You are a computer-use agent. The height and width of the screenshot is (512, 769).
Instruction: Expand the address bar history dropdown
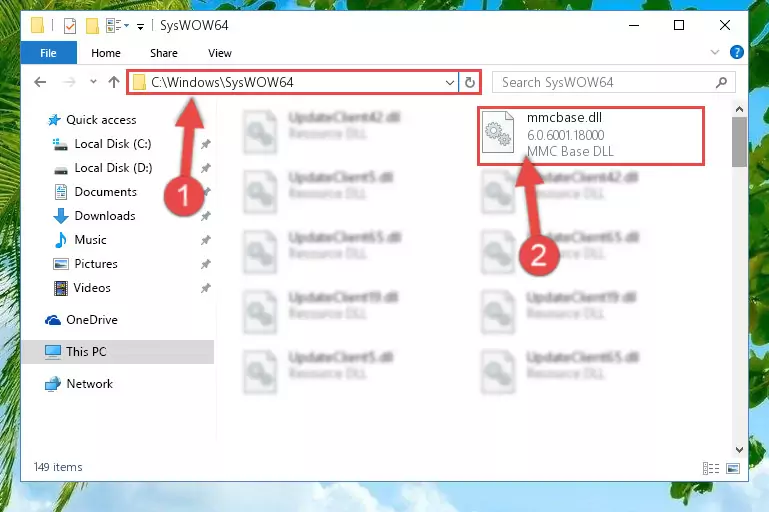449,82
